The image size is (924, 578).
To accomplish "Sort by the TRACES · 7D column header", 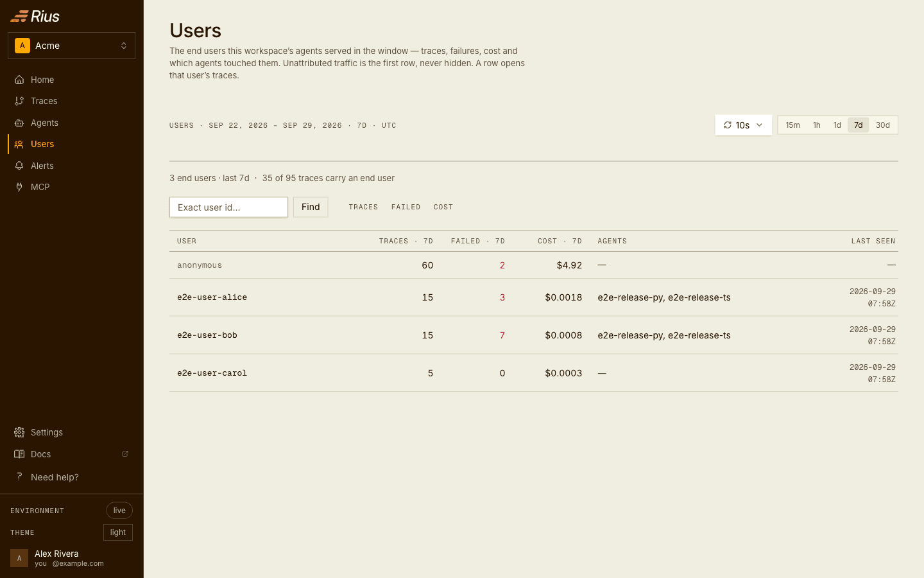I will tap(406, 241).
